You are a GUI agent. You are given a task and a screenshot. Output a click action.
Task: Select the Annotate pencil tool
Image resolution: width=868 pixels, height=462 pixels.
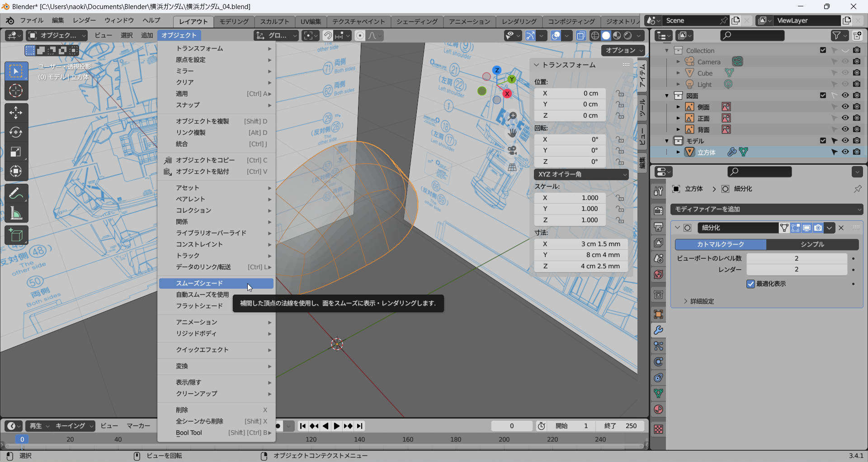tap(16, 193)
